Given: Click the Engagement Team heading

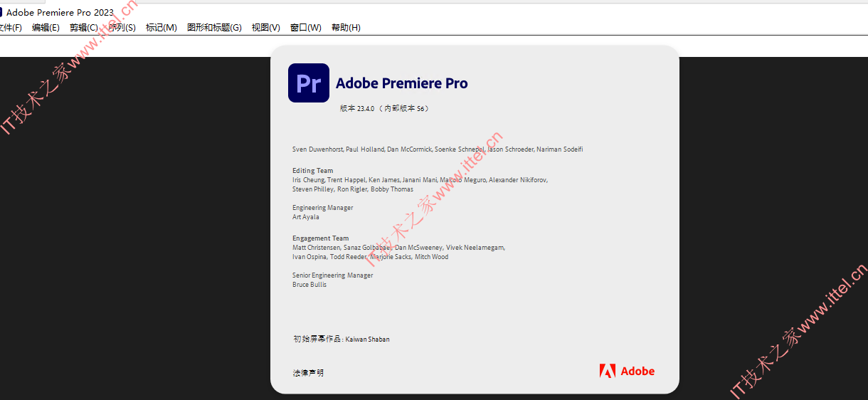Looking at the screenshot, I should 320,238.
